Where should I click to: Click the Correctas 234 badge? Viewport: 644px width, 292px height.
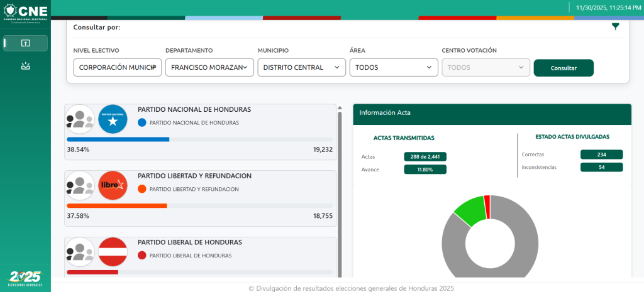(601, 154)
